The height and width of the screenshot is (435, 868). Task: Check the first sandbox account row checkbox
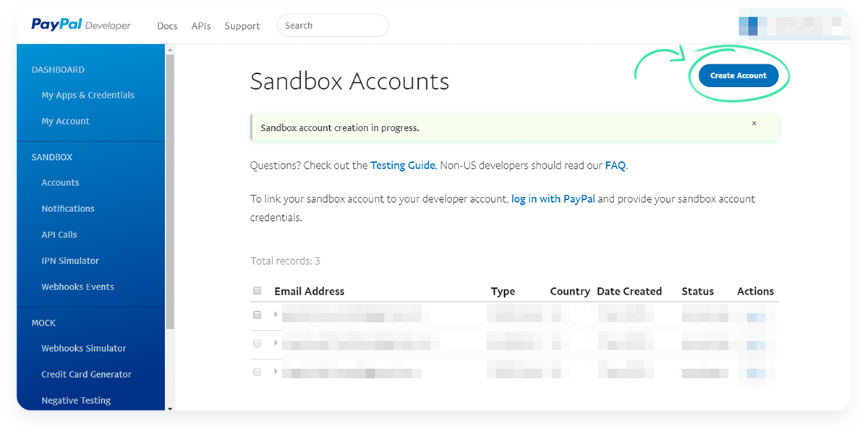257,315
